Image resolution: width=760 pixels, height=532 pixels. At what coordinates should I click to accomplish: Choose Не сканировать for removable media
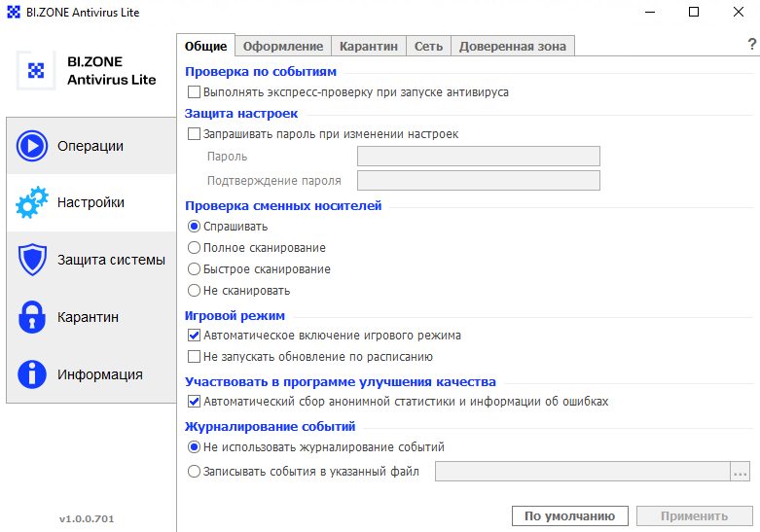(194, 290)
